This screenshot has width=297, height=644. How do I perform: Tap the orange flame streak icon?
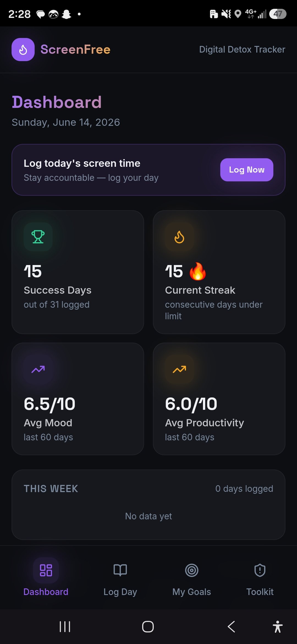click(179, 237)
